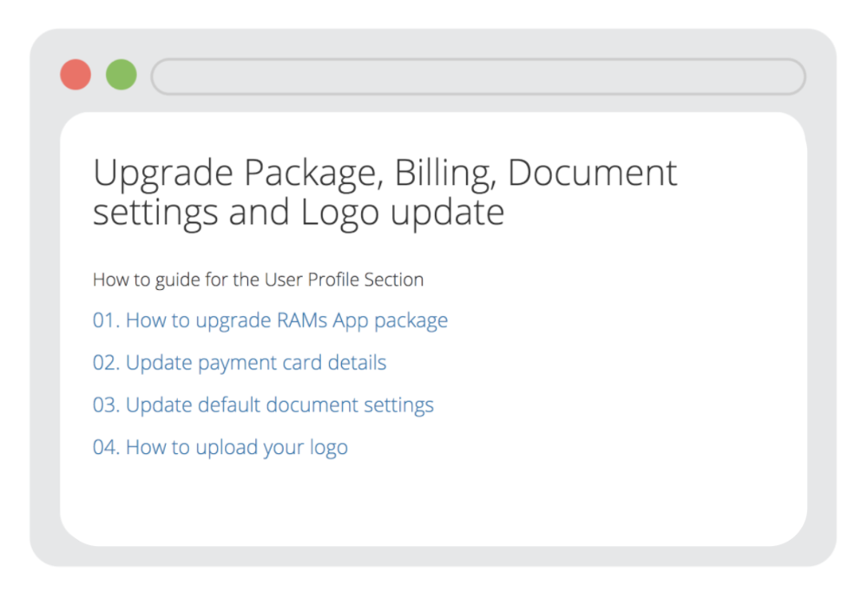Click the green circle window button
This screenshot has height=599, width=868.
pyautogui.click(x=122, y=74)
